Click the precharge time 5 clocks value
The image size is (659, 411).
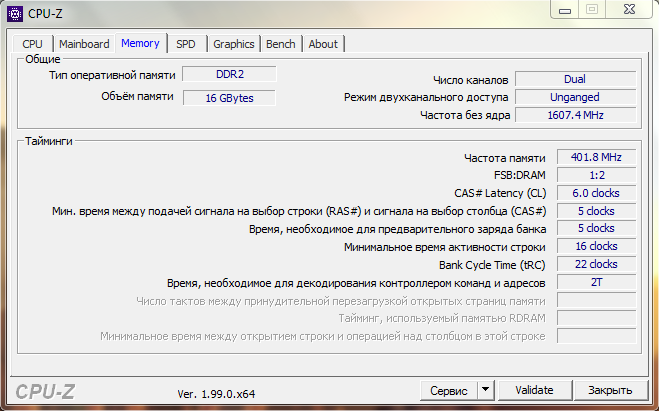tap(596, 228)
